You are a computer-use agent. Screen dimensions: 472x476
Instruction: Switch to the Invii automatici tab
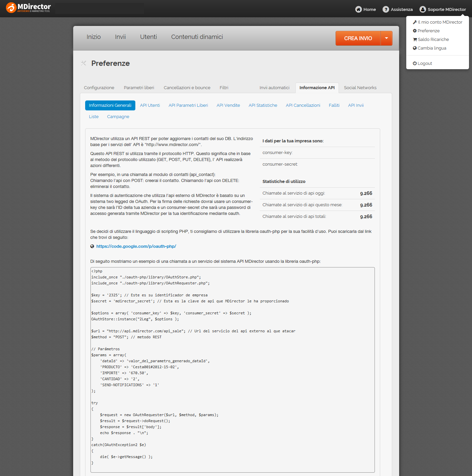(274, 88)
